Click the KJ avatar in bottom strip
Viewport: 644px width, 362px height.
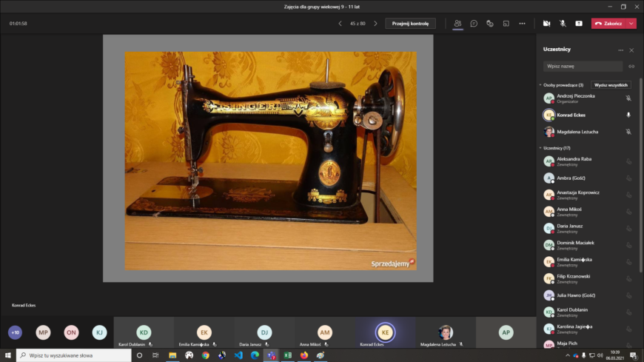99,332
